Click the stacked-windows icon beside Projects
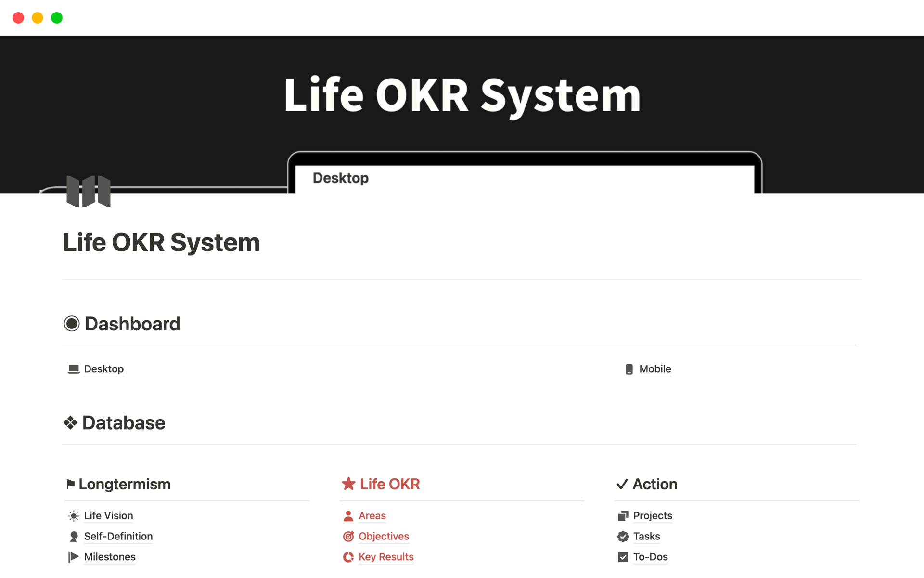This screenshot has width=924, height=578. pyautogui.click(x=623, y=515)
